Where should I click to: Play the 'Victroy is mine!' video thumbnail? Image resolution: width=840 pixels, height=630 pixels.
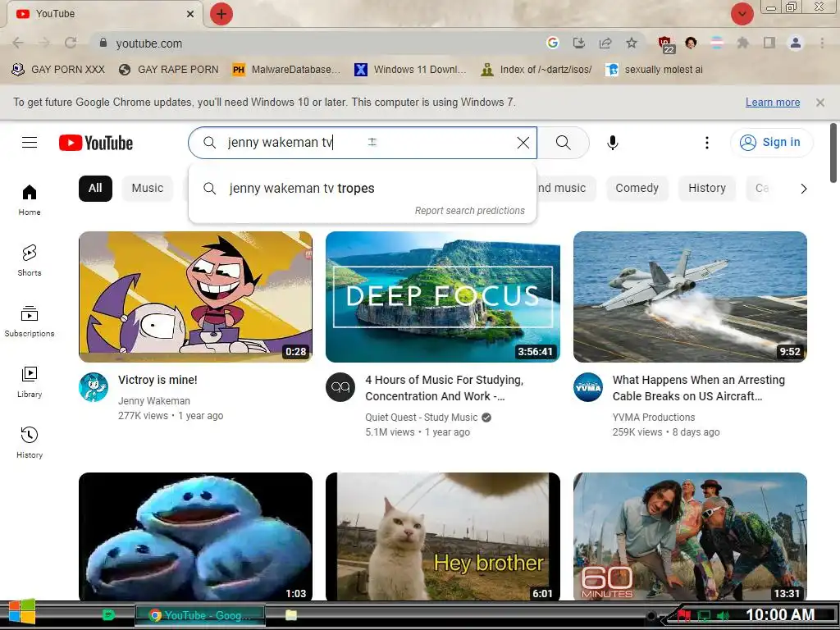pyautogui.click(x=195, y=297)
